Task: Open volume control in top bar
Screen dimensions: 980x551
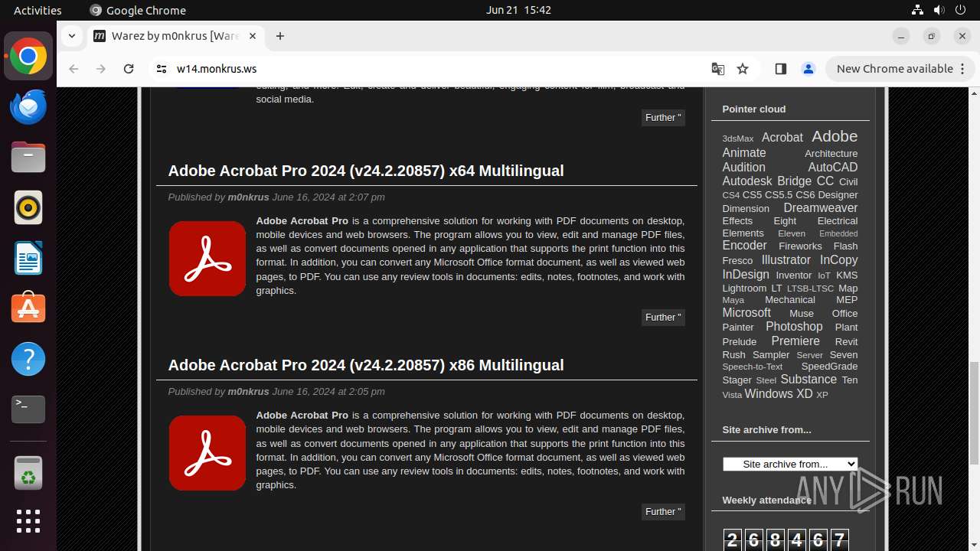Action: (939, 10)
